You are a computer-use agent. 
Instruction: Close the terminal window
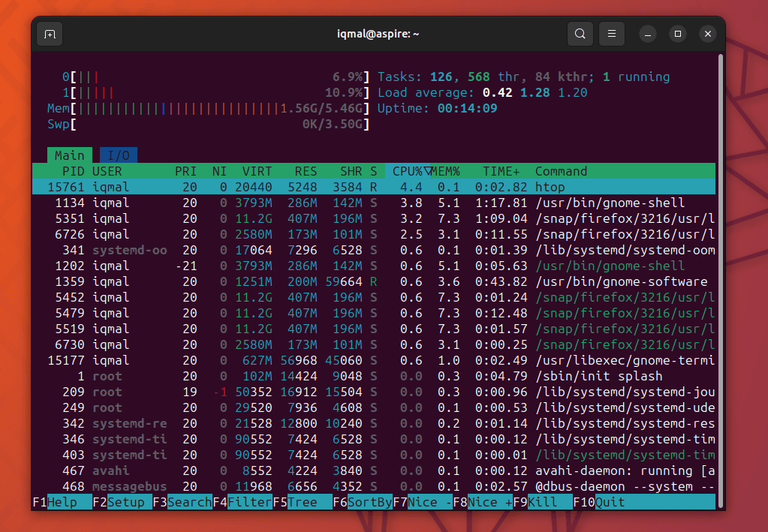click(708, 35)
